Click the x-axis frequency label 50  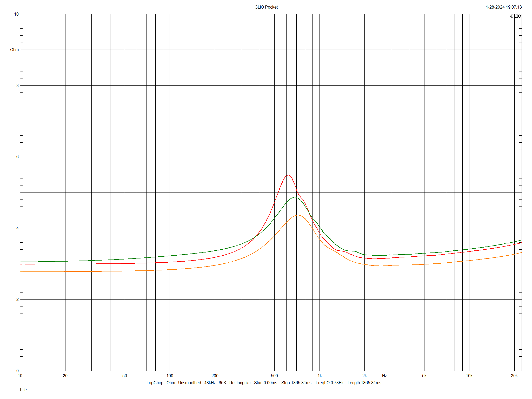[125, 376]
